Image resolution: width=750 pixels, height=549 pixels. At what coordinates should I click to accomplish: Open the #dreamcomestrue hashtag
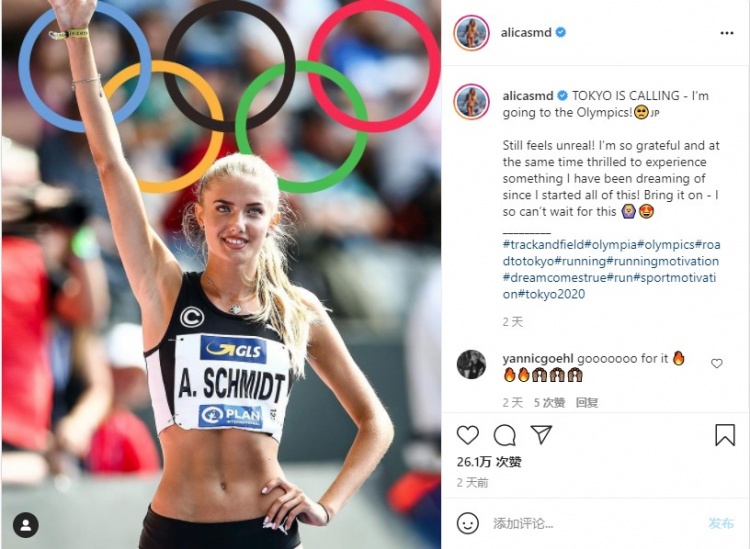click(555, 278)
